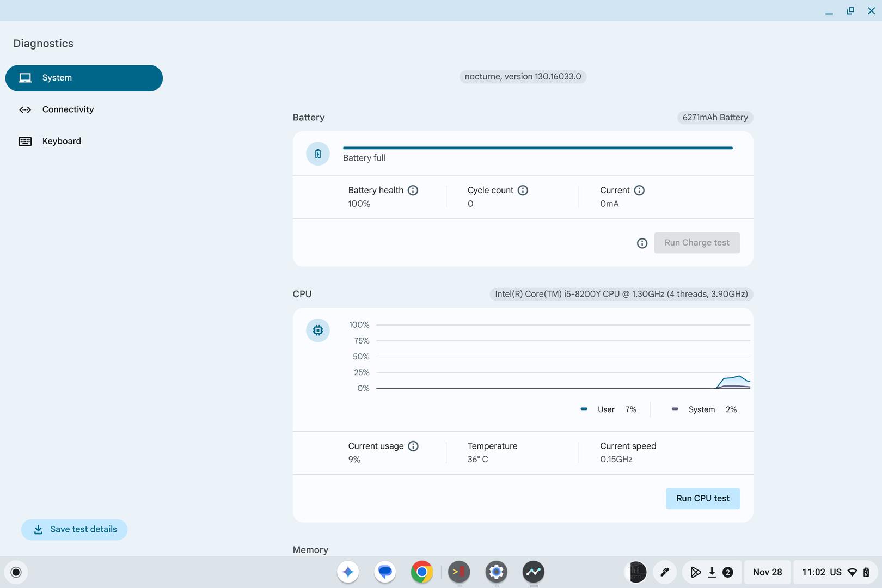
Task: Open the Settings gear in shelf
Action: coord(496,572)
